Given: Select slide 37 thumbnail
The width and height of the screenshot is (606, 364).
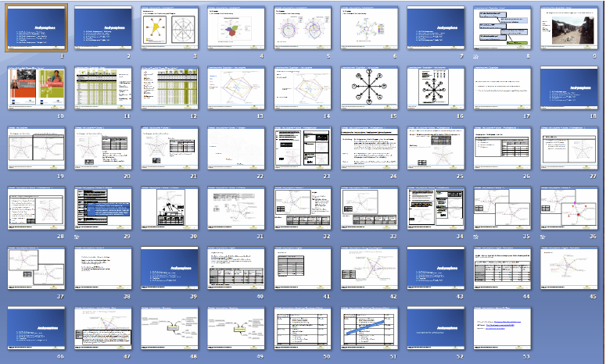Looking at the screenshot, I should click(36, 269).
